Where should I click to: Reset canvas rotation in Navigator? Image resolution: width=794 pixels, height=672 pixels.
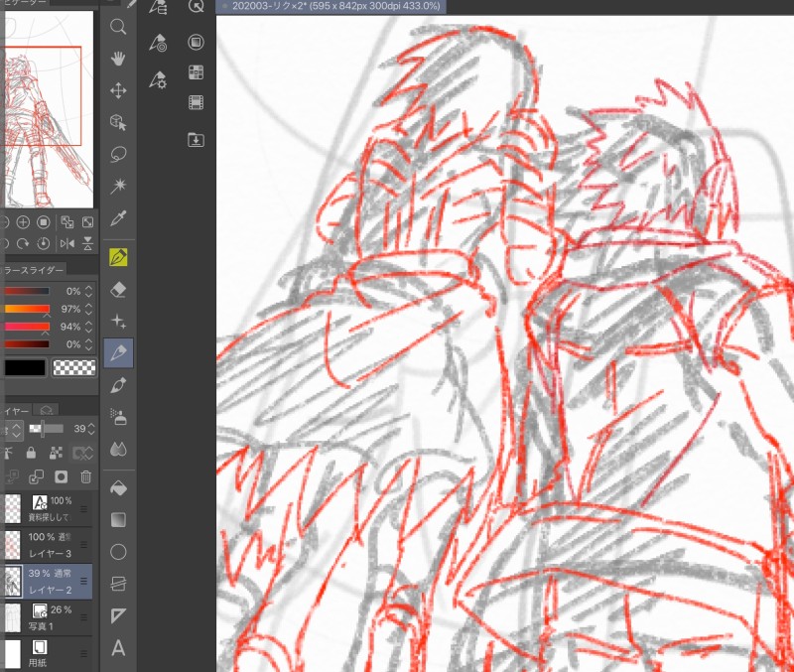coord(44,244)
